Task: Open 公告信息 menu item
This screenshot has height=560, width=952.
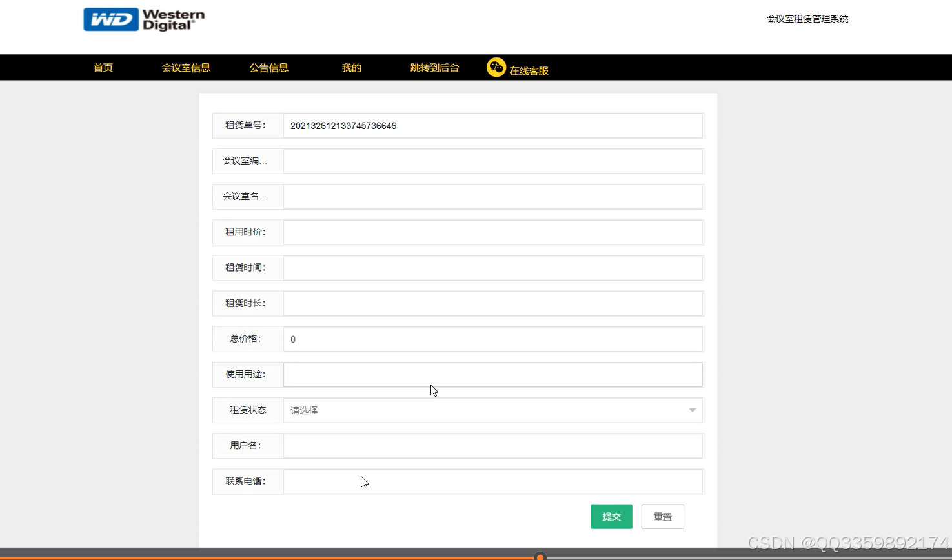Action: 268,68
